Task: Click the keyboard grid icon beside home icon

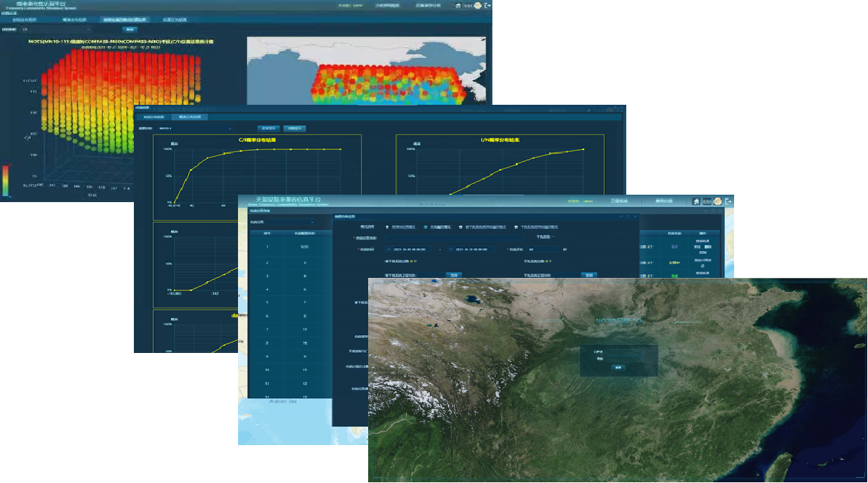Action: (x=707, y=201)
